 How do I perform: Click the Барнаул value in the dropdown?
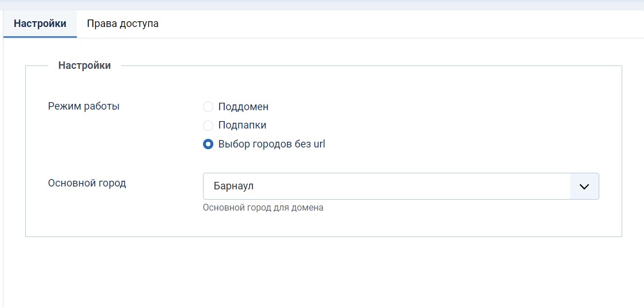click(x=233, y=186)
